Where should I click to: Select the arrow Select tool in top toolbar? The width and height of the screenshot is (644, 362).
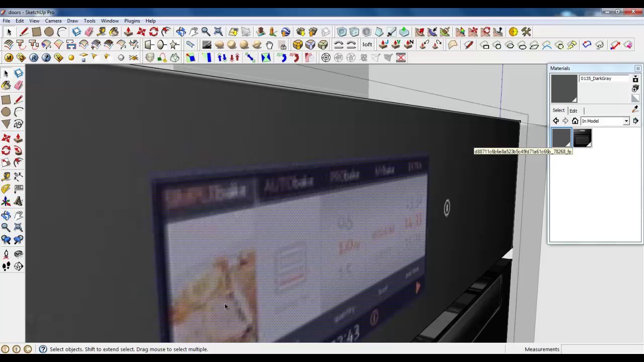coord(9,32)
